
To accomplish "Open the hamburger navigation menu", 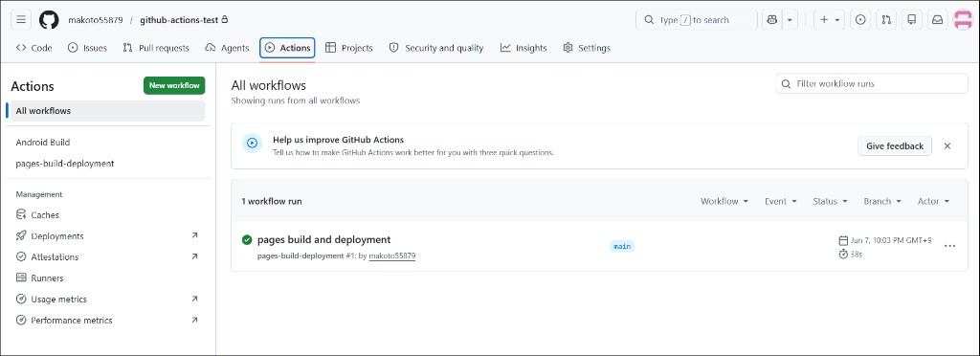I will point(21,20).
